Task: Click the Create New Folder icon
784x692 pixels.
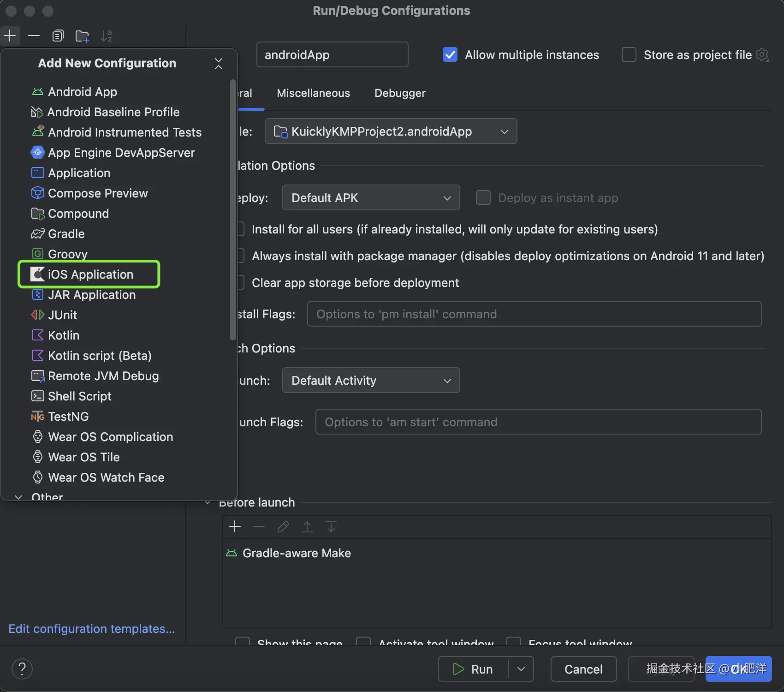Action: click(82, 36)
